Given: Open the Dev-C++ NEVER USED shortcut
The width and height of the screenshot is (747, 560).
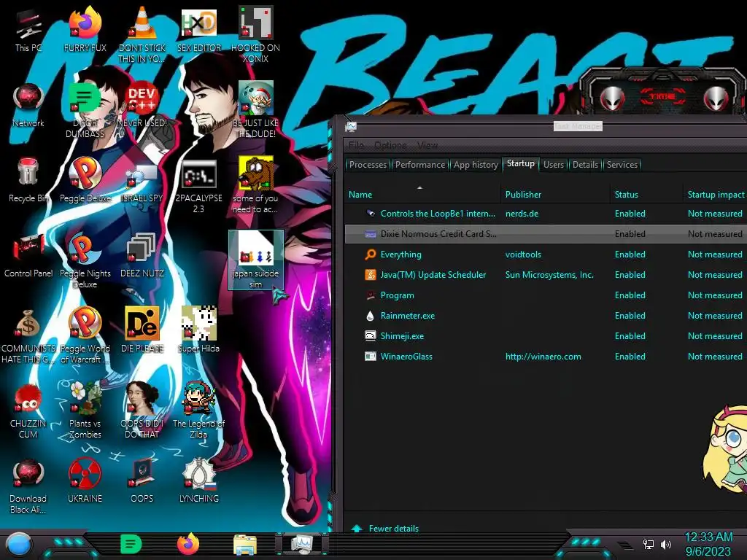Looking at the screenshot, I should pyautogui.click(x=142, y=106).
